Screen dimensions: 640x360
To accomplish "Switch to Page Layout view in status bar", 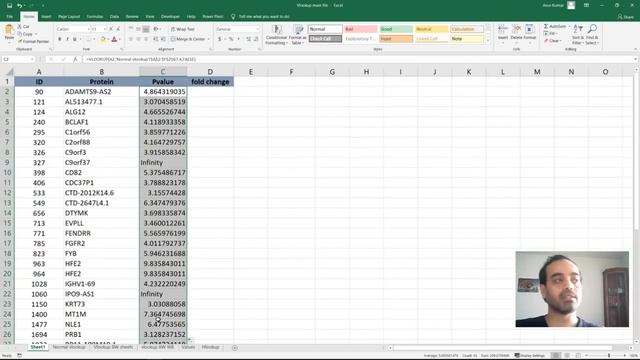I will (x=567, y=356).
